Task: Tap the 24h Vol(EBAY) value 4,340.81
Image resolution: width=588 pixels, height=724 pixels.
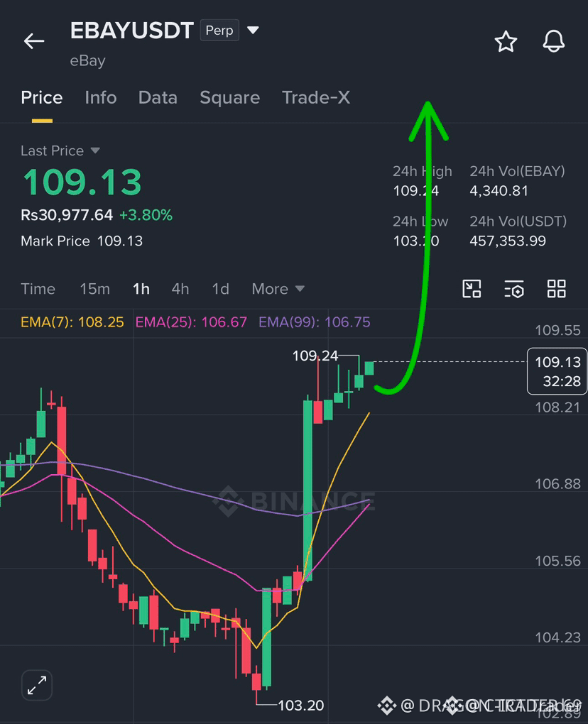Action: pos(499,191)
